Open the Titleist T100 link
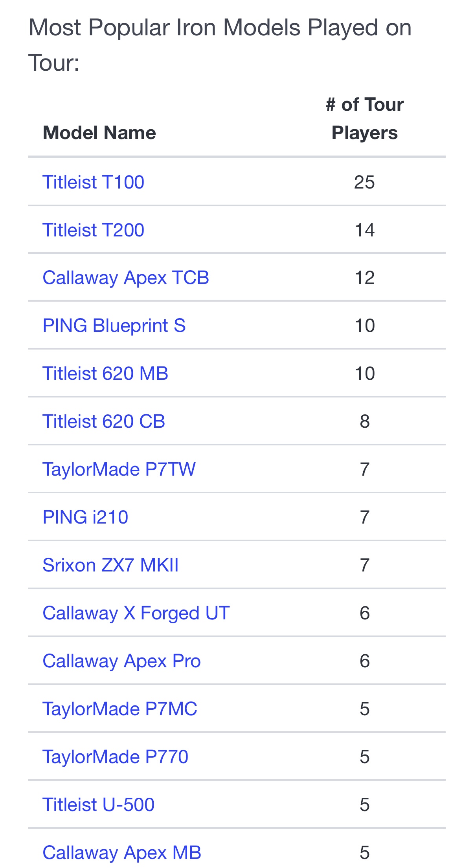Image resolution: width=474 pixels, height=868 pixels. coord(93,182)
